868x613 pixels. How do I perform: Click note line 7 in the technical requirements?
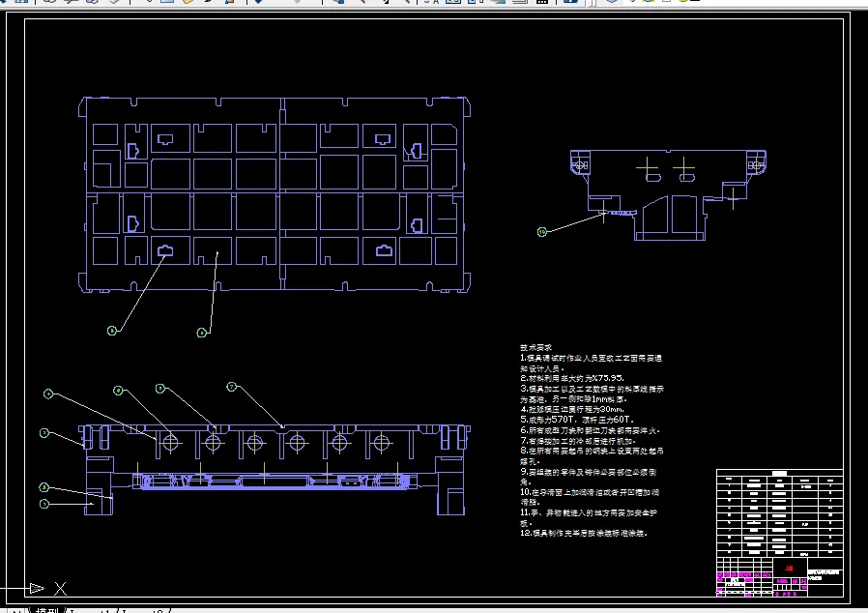[577, 441]
